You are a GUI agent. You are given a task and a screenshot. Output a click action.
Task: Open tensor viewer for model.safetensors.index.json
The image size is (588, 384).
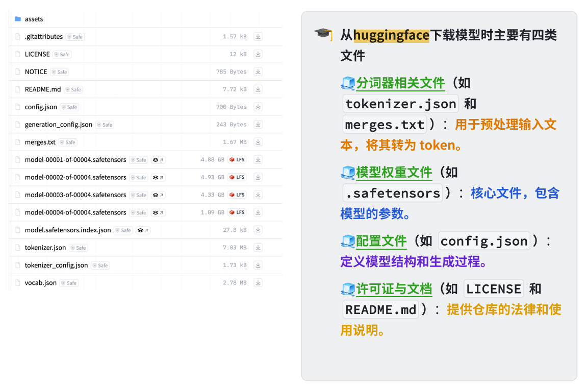point(143,230)
